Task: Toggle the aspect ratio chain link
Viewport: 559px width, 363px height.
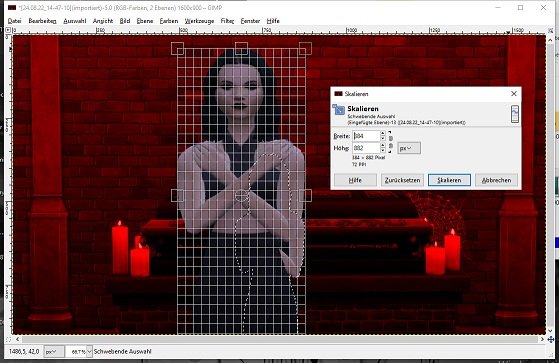Action: (x=391, y=142)
